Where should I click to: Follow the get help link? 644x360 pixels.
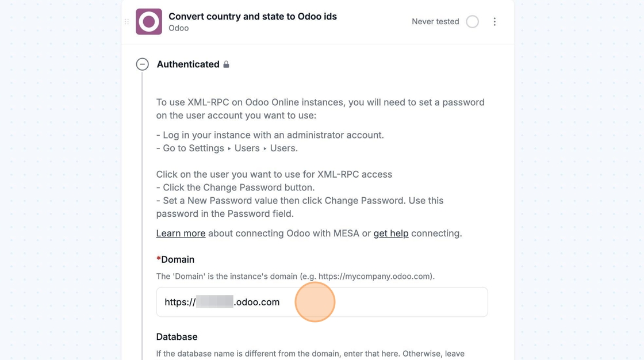tap(391, 233)
